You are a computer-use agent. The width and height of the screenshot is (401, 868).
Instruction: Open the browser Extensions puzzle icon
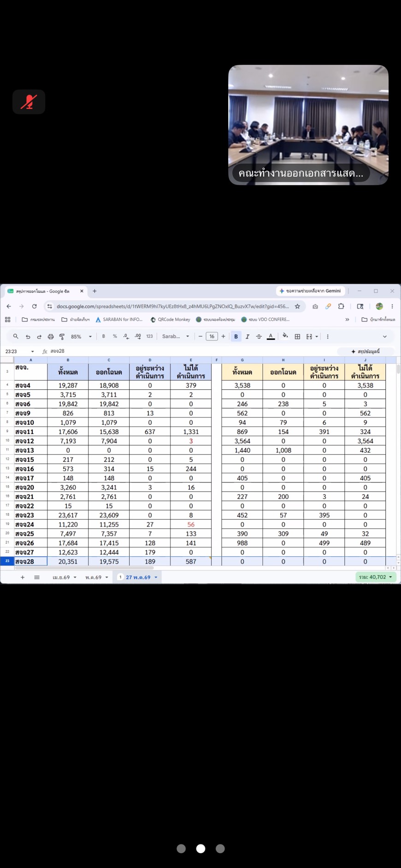point(341,306)
